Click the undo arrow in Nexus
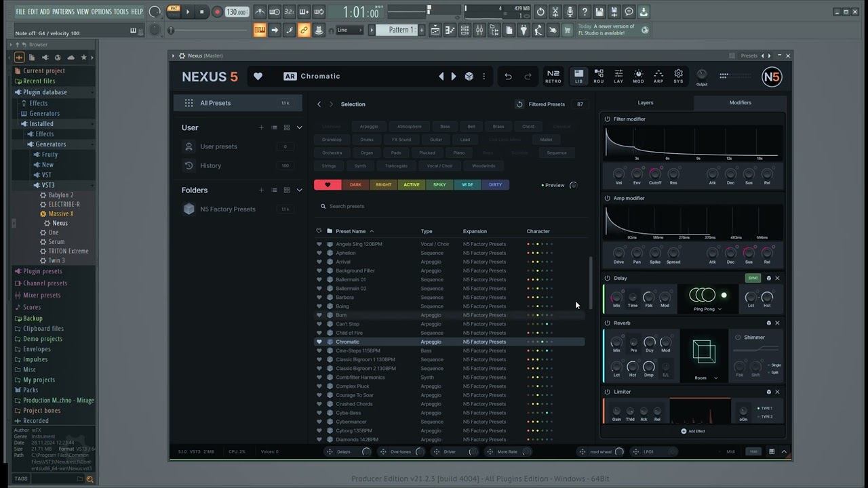The height and width of the screenshot is (488, 868). pyautogui.click(x=508, y=77)
